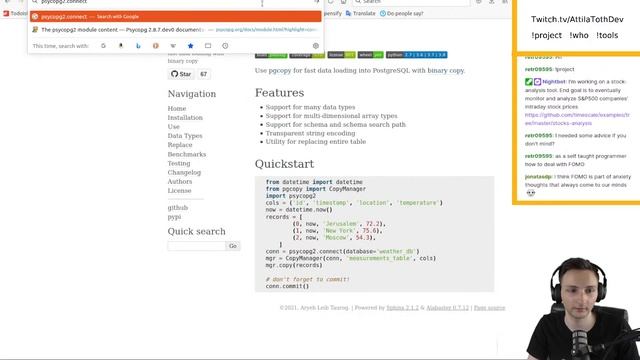Open 'The psycopg2 module content' suggestion
Image resolution: width=640 pixels, height=360 pixels.
point(176,29)
